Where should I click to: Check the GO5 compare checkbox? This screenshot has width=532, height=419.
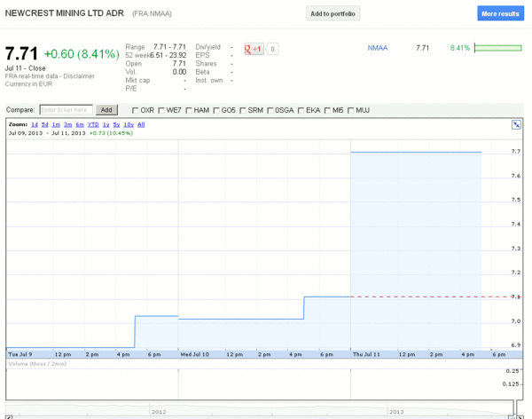pos(216,110)
